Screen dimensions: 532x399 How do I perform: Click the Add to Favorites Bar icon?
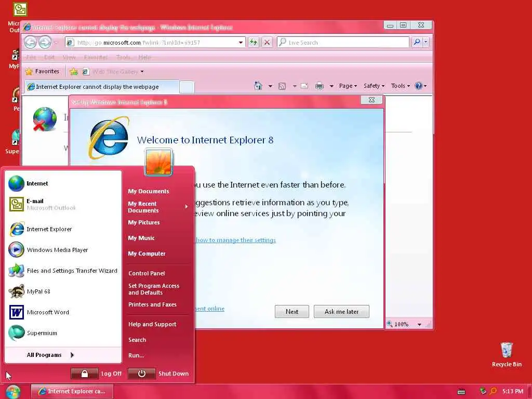point(74,72)
